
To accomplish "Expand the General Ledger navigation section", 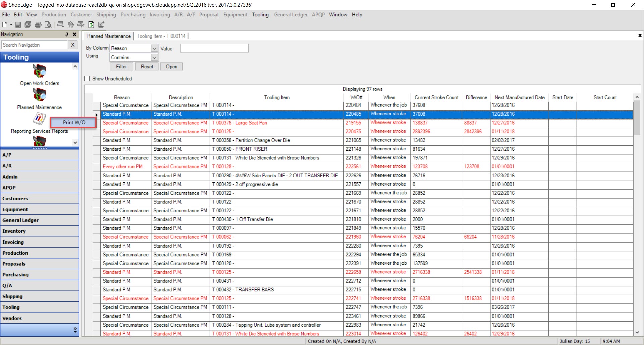I will 40,220.
